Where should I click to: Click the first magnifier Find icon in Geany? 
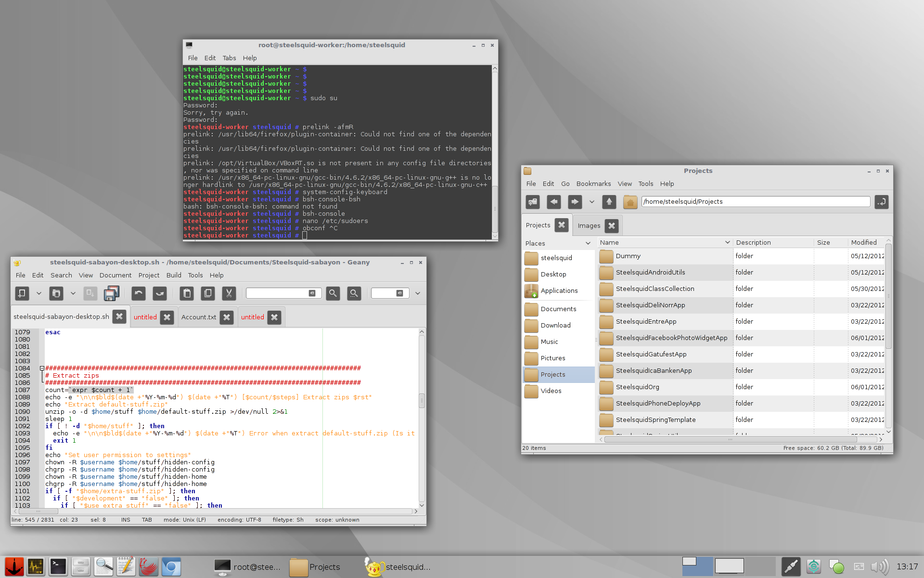[333, 293]
